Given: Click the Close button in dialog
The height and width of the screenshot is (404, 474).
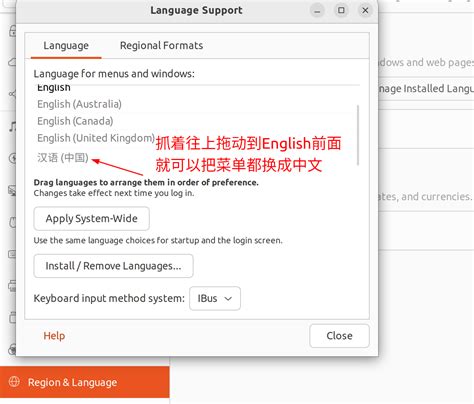Looking at the screenshot, I should pos(339,336).
